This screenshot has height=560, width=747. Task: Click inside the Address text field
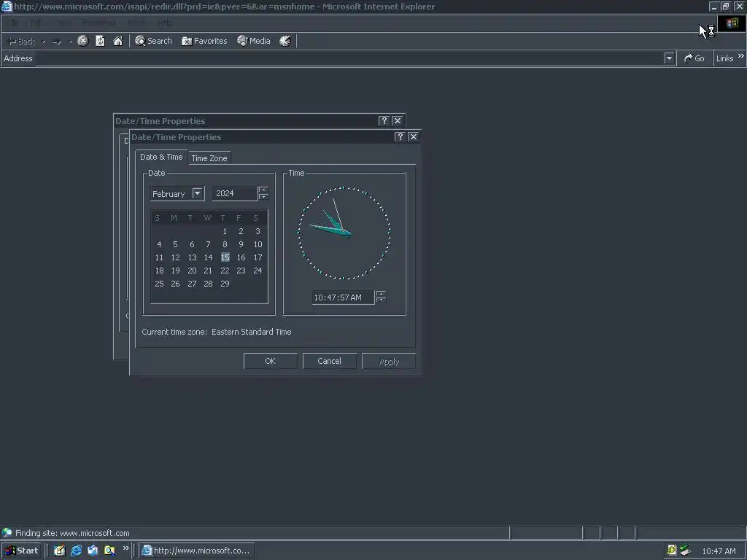click(x=349, y=58)
